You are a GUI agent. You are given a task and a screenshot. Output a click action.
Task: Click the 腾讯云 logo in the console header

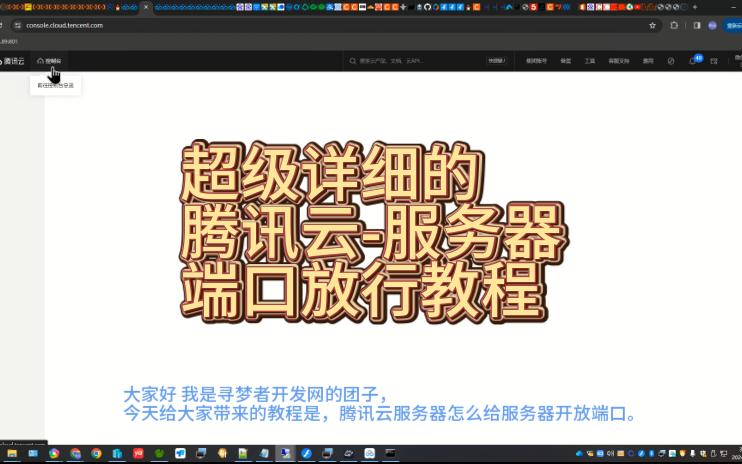[12, 61]
